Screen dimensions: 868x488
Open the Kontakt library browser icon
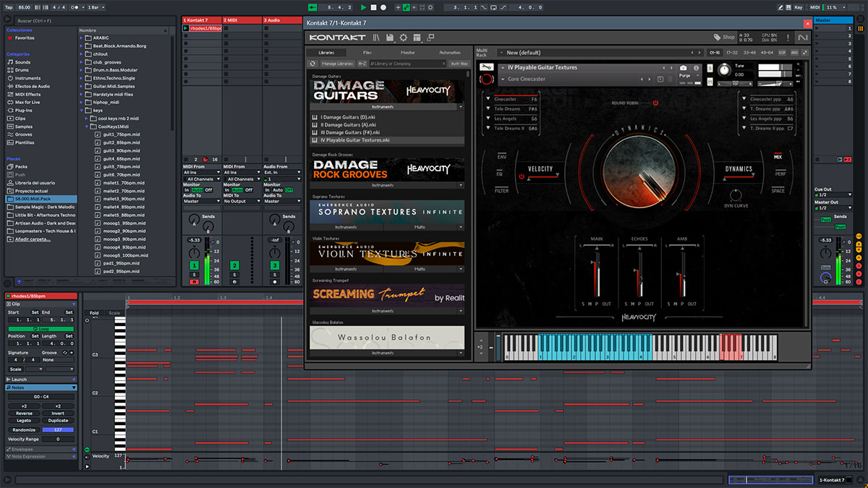pyautogui.click(x=377, y=38)
